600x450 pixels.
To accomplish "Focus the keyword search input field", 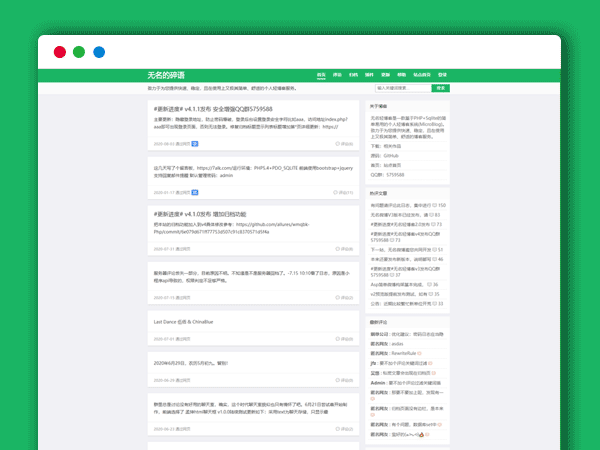I will [x=398, y=88].
